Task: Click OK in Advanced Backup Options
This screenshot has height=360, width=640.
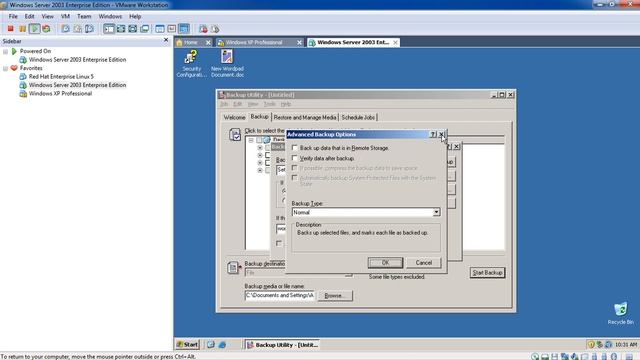Action: (385, 262)
